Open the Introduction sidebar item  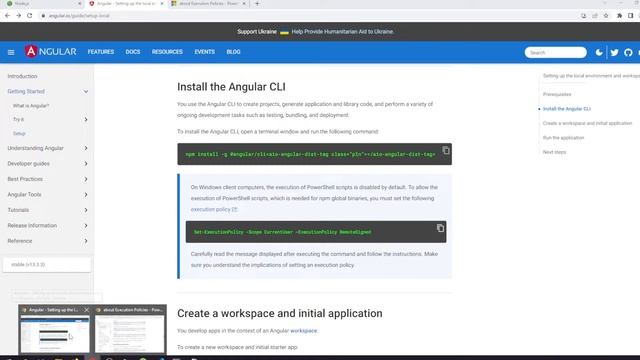pyautogui.click(x=22, y=76)
